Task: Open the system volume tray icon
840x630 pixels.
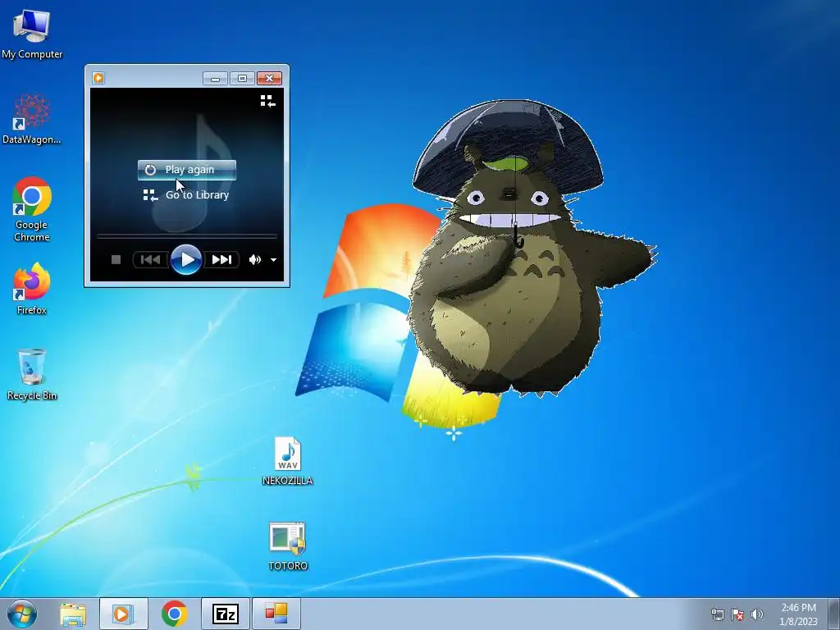Action: (x=757, y=614)
